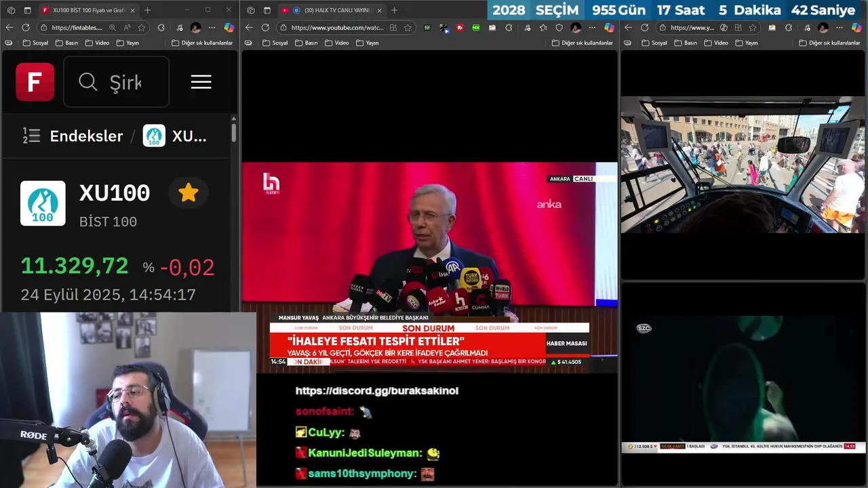
Task: Open settings menu in Halk TV YouTube window
Action: (x=592, y=28)
